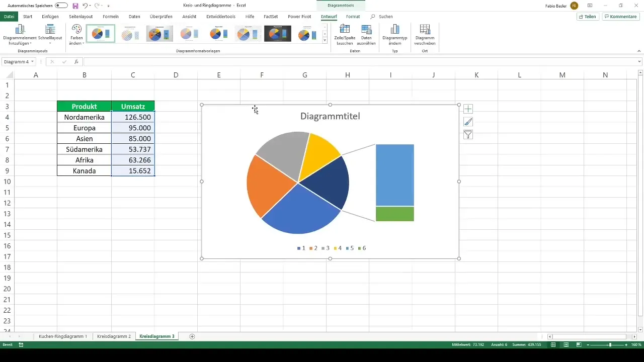Toggle Automatisches Speichern switch

[x=61, y=6]
